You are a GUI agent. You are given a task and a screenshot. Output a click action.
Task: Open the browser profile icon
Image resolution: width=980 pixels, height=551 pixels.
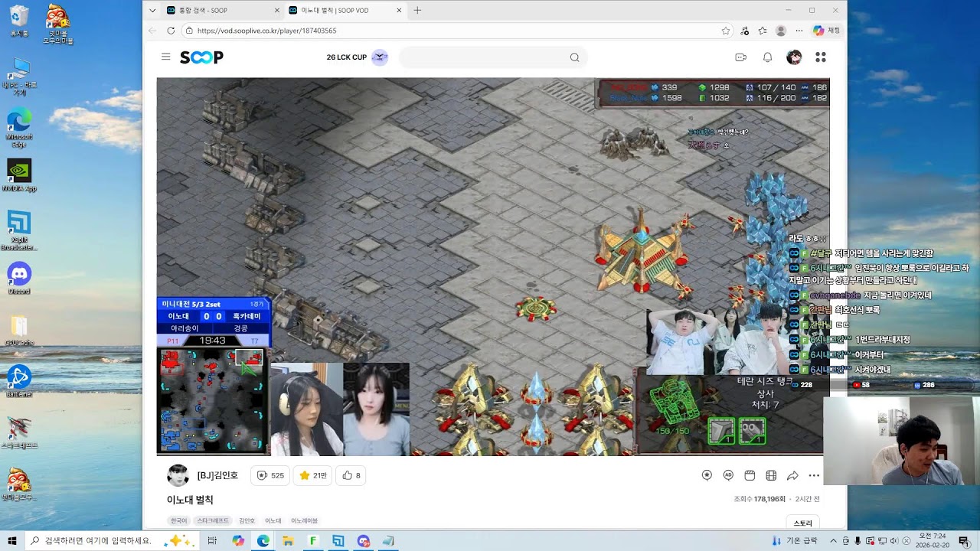781,31
